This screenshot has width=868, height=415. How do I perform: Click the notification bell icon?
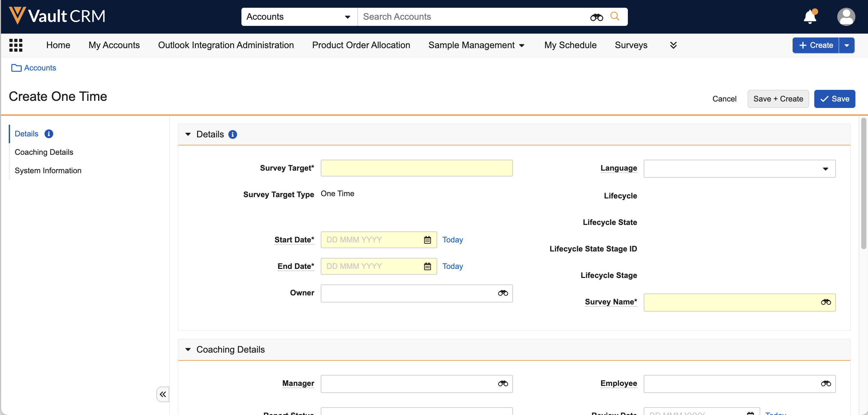coord(809,17)
